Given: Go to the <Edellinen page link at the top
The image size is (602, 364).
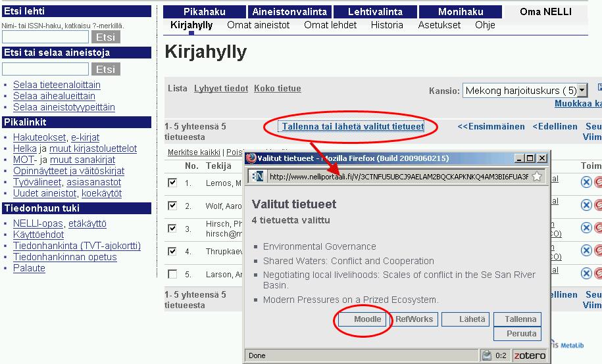Looking at the screenshot, I should click(x=555, y=126).
